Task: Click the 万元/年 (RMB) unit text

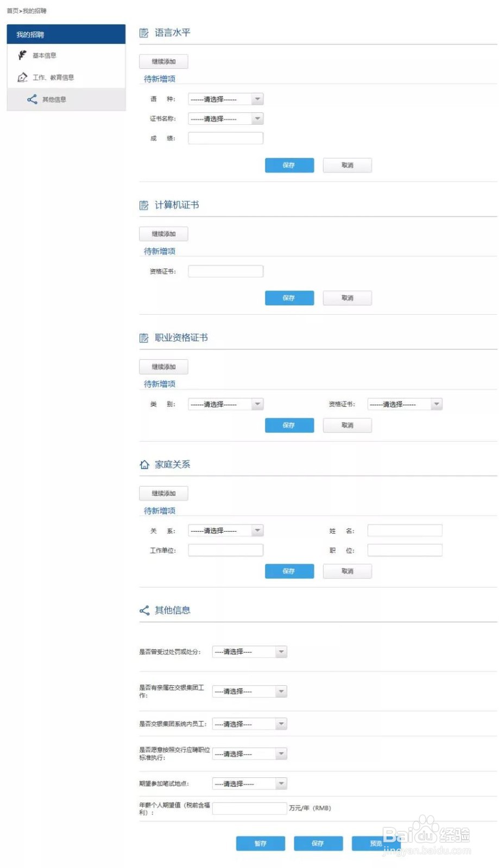Action: (x=310, y=808)
